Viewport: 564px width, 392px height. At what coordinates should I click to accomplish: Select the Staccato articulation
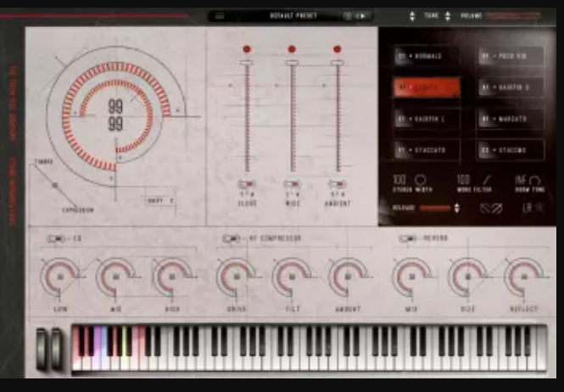tap(427, 149)
